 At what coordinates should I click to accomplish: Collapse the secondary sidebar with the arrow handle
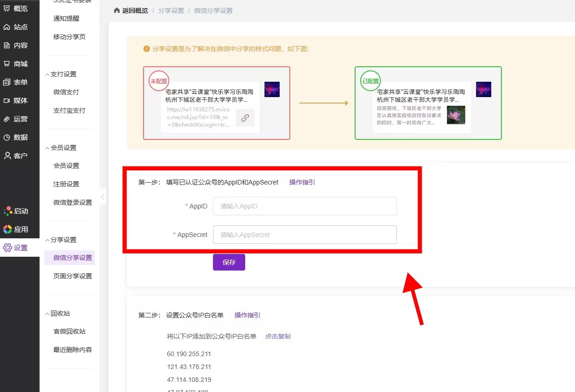[x=103, y=197]
